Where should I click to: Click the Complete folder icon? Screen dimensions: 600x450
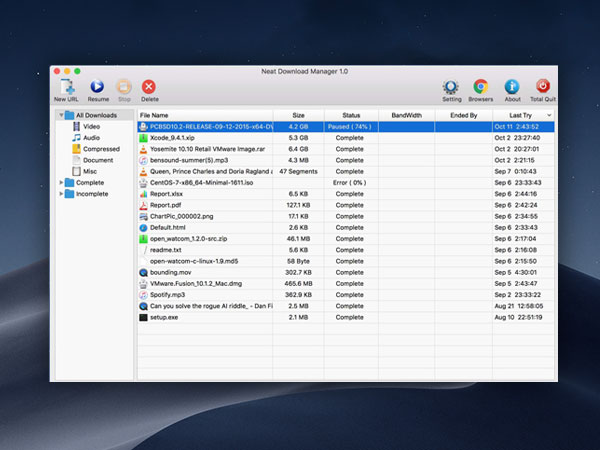click(70, 183)
